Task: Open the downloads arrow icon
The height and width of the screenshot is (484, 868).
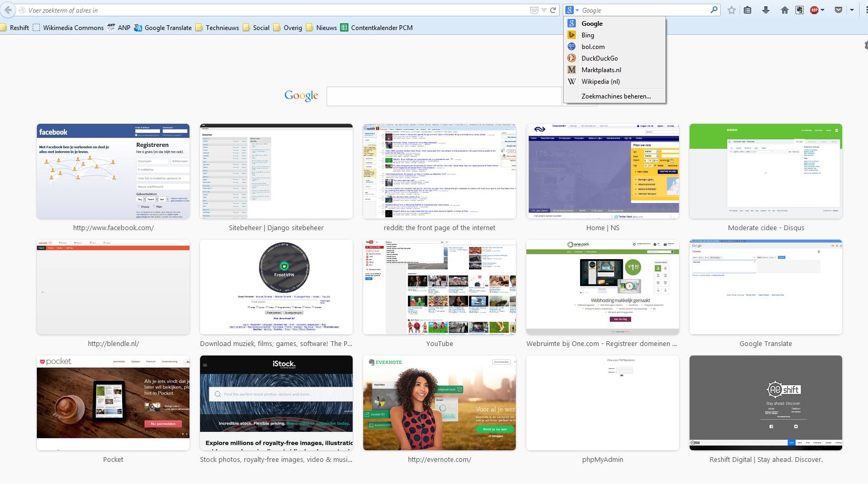Action: tap(766, 10)
